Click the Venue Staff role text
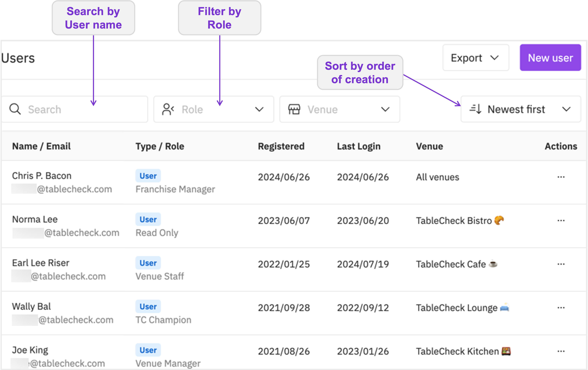The width and height of the screenshot is (588, 370). coord(160,276)
